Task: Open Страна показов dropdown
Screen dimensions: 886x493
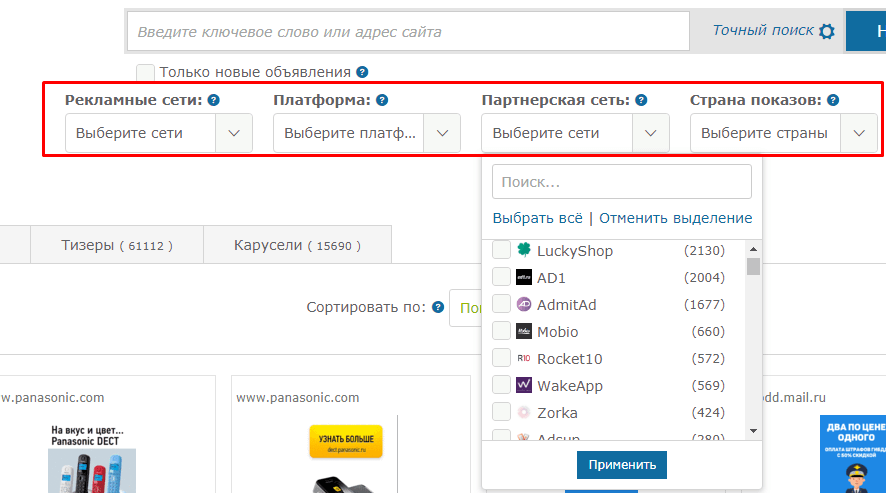Action: click(784, 133)
